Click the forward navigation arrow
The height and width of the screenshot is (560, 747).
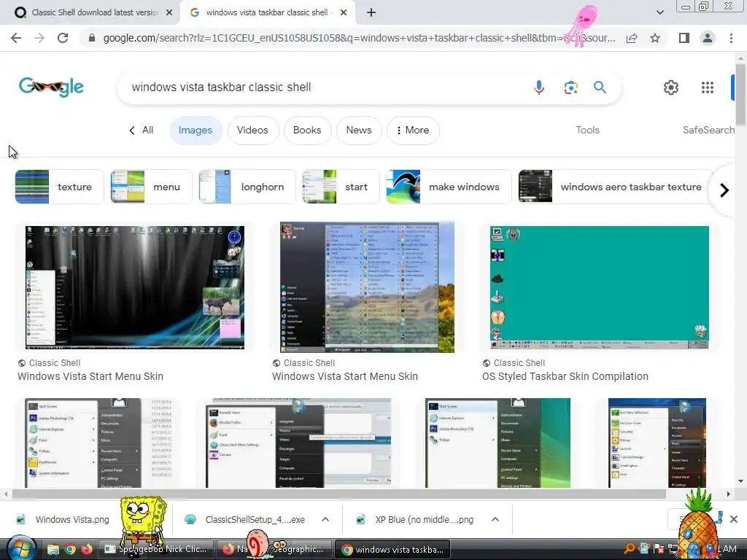(x=39, y=38)
